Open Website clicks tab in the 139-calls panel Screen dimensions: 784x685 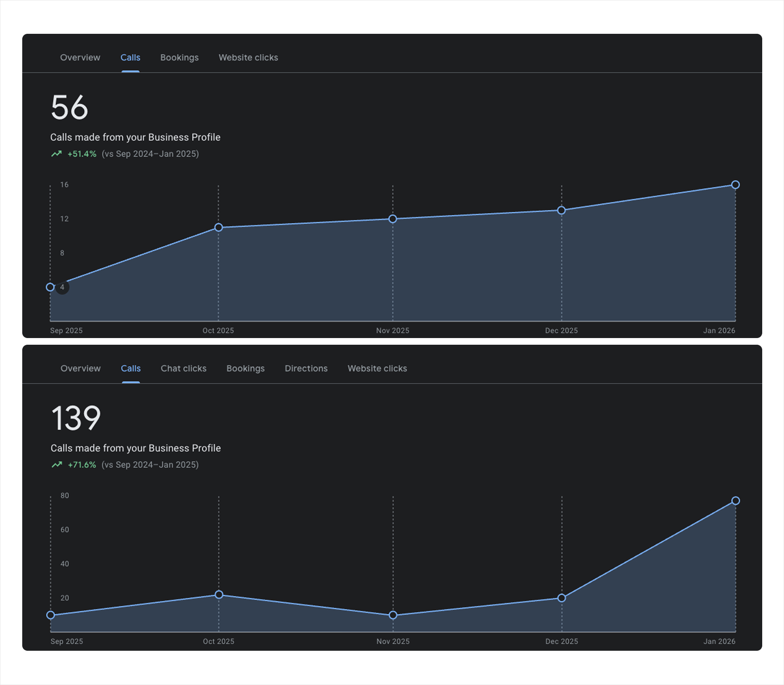[377, 368]
